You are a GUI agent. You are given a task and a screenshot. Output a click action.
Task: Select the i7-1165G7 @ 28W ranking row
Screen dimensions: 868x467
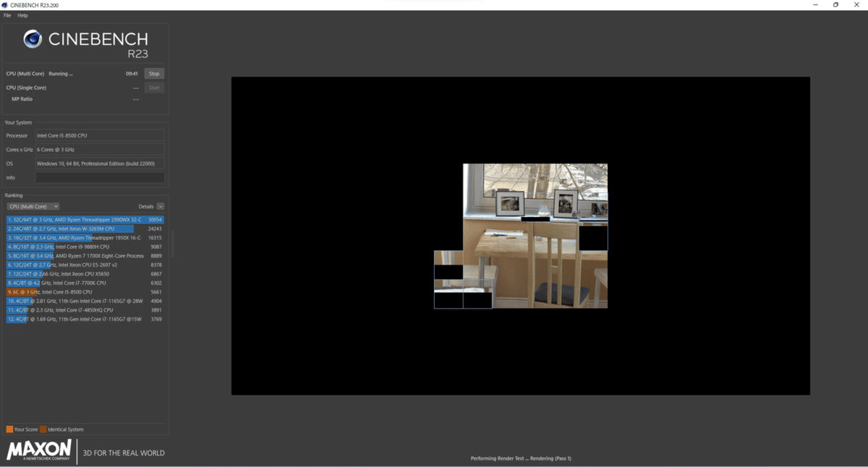[x=85, y=301]
